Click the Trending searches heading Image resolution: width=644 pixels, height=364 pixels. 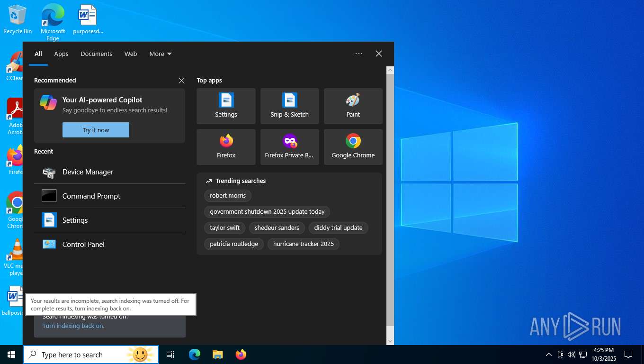(x=241, y=181)
